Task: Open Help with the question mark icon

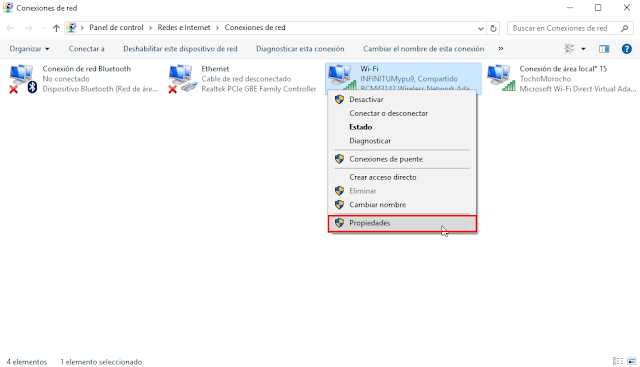Action: 627,49
